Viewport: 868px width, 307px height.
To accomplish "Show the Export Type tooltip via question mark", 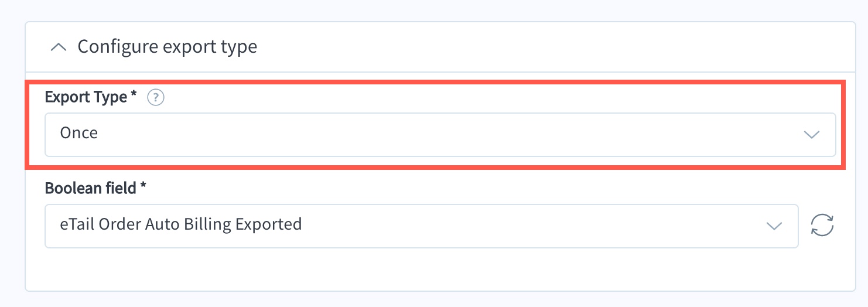I will click(155, 98).
